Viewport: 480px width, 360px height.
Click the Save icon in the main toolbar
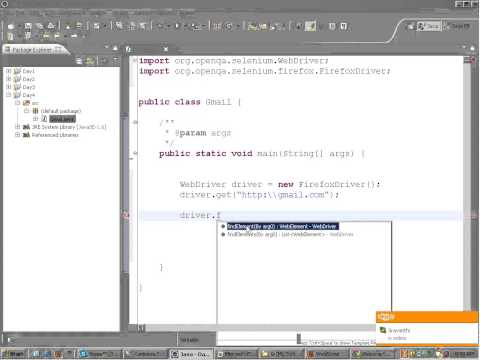click(28, 26)
